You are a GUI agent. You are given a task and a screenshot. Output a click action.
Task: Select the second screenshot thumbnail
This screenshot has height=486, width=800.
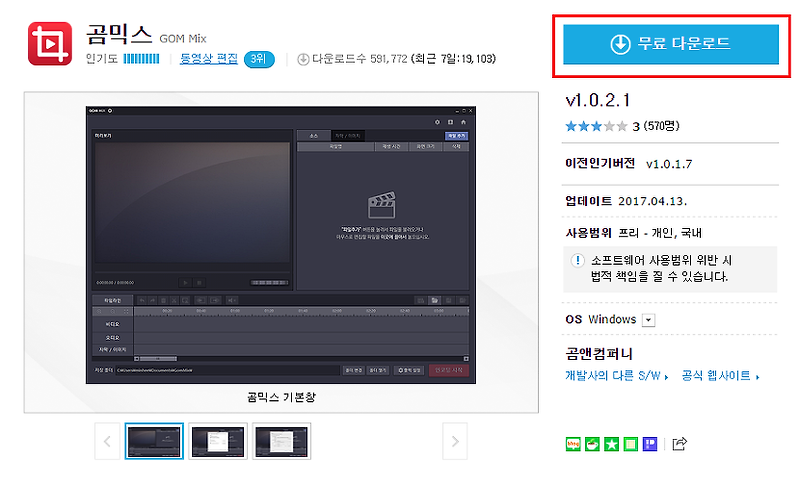click(x=218, y=441)
